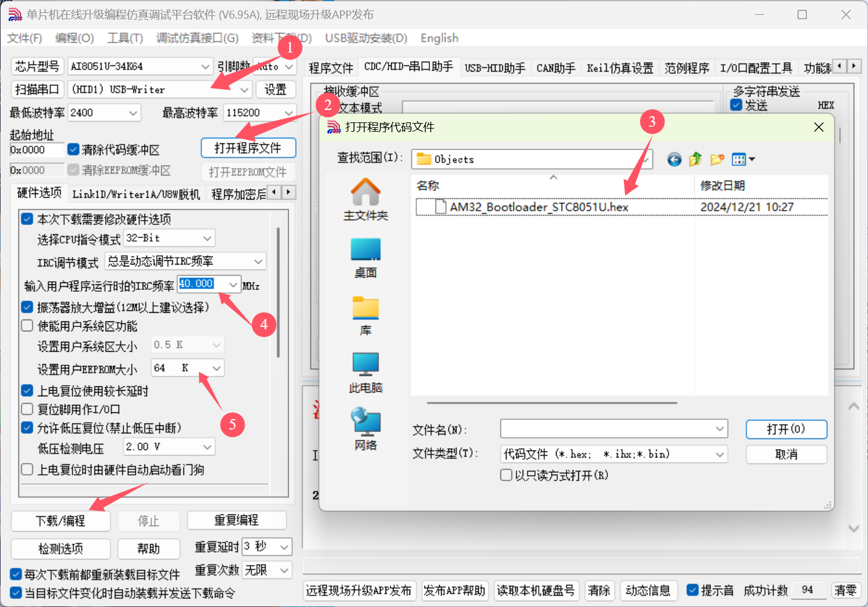Open the 最高波特率 dropdown

[260, 112]
